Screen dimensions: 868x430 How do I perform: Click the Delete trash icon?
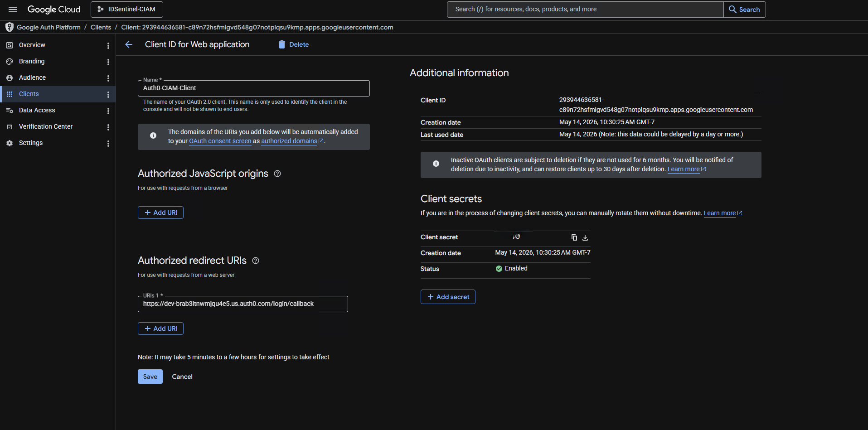(282, 44)
